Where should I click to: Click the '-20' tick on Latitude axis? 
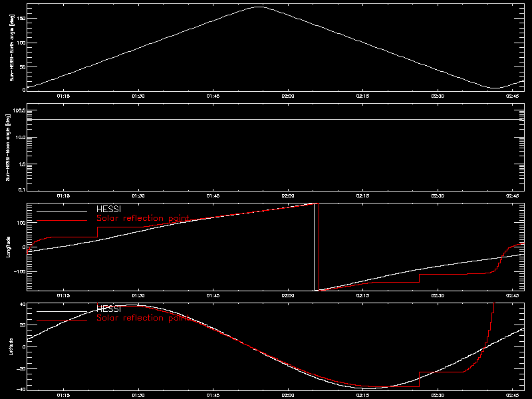pyautogui.click(x=21, y=369)
